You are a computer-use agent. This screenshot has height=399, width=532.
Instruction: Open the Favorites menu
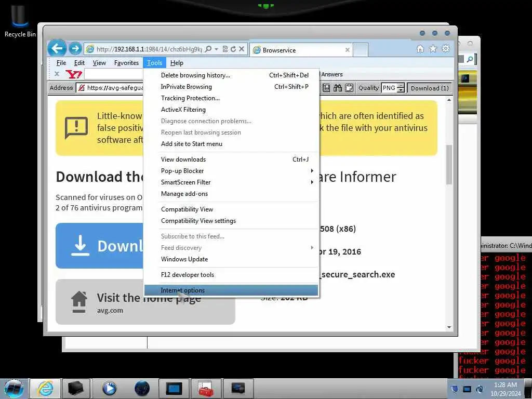pos(126,63)
